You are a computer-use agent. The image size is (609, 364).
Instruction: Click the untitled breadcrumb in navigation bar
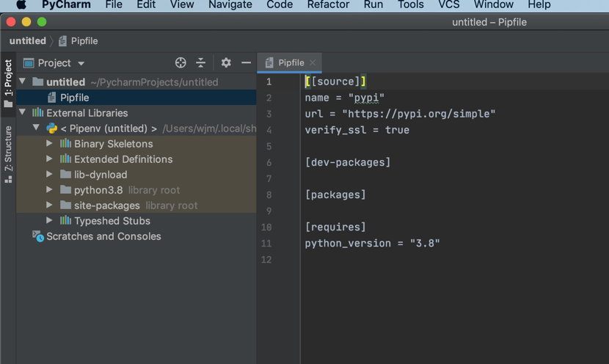click(28, 41)
